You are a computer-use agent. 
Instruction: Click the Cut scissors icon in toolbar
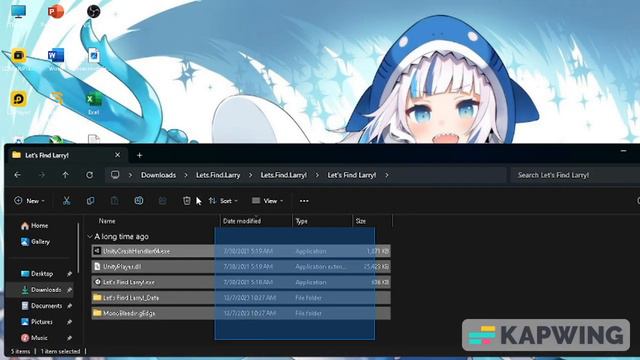[67, 201]
